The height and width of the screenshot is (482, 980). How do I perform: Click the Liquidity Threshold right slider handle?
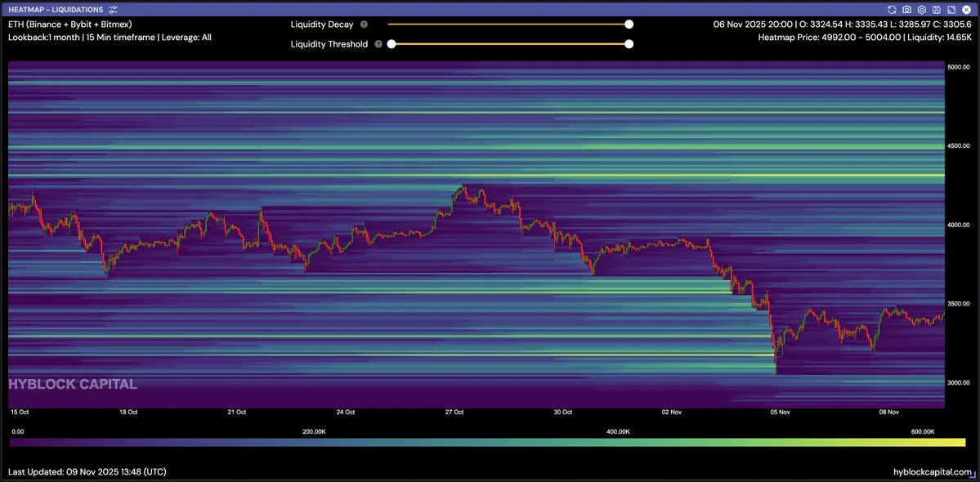629,44
